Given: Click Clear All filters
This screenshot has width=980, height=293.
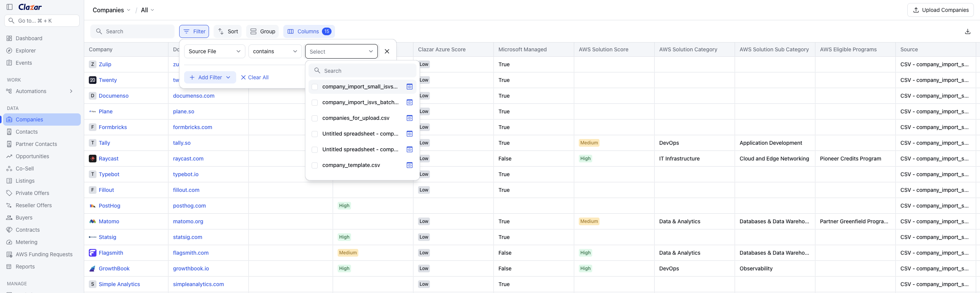Looking at the screenshot, I should click(255, 77).
